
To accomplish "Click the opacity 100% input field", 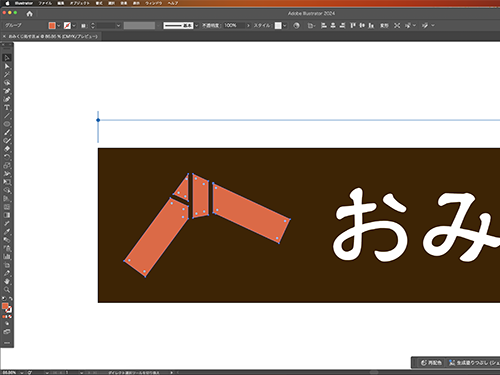I will point(234,26).
